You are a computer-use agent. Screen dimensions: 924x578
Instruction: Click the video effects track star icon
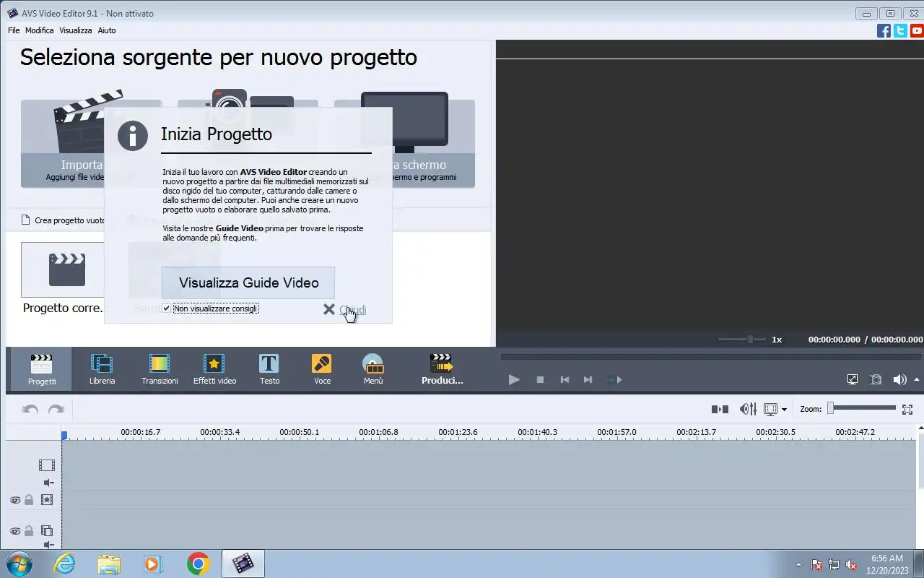coord(47,499)
